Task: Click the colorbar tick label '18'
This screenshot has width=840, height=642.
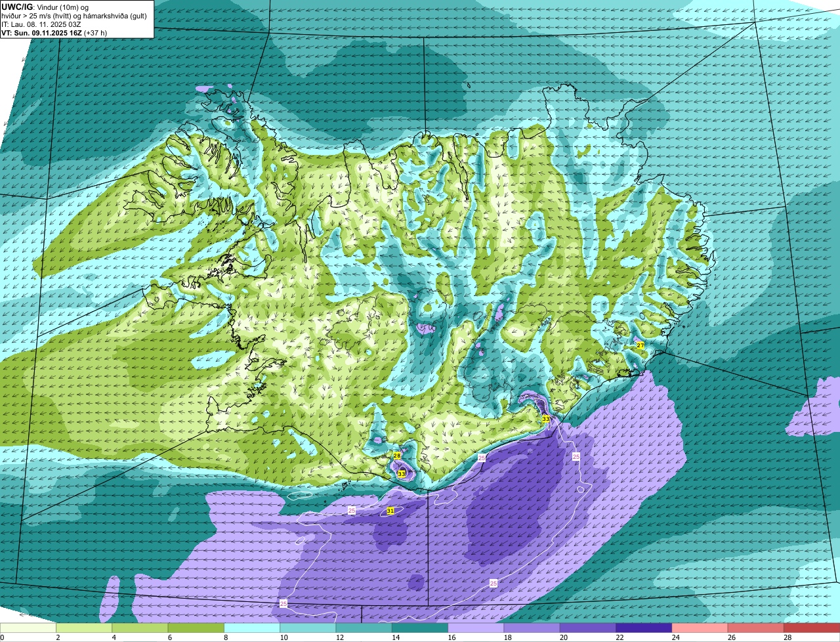Action: pos(507,637)
